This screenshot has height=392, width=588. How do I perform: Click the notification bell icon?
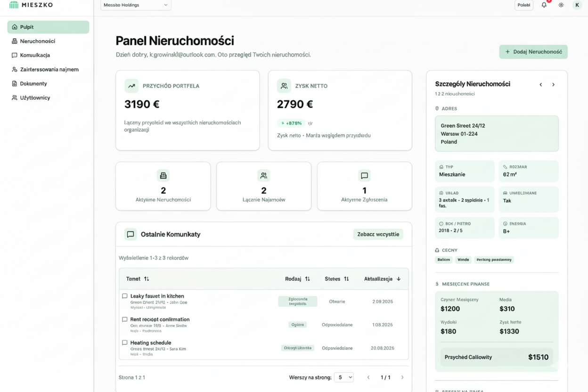click(x=544, y=5)
